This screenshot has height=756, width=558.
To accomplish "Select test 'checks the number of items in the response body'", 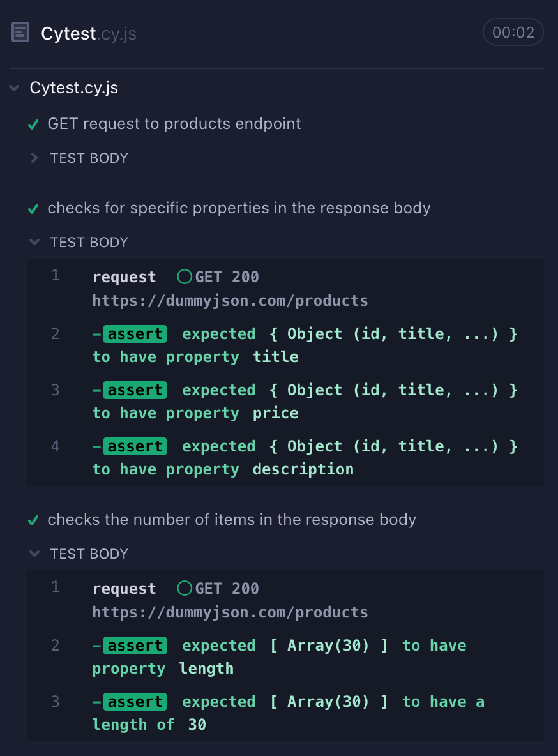I will 232,520.
